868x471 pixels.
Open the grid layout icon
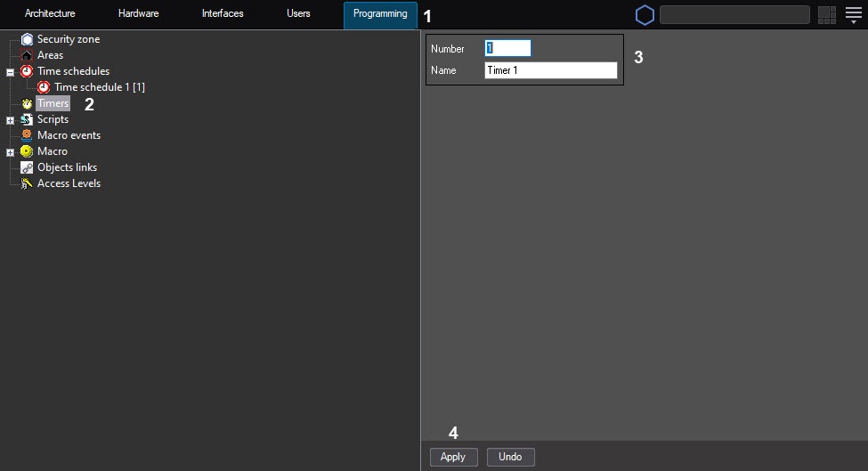tap(827, 15)
